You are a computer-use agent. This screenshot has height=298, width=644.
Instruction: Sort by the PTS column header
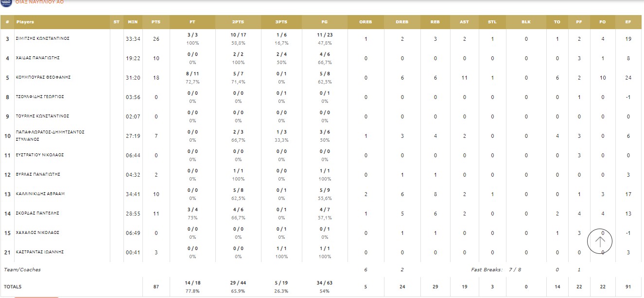click(x=156, y=22)
